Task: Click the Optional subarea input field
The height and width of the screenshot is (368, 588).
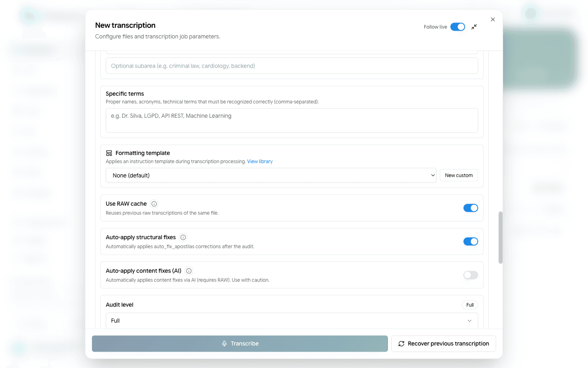Action: coord(292,66)
